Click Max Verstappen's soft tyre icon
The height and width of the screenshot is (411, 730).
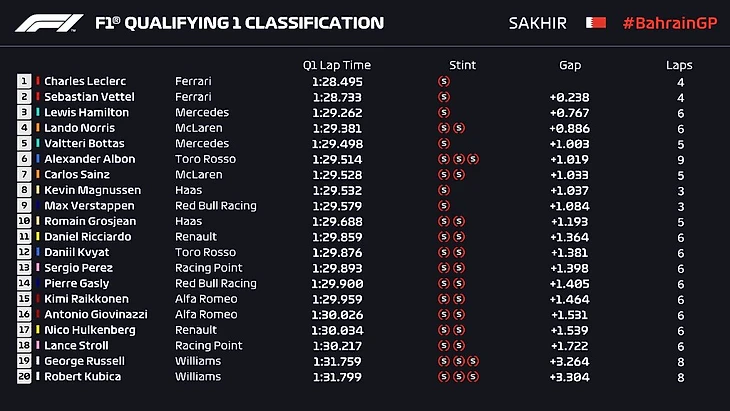[444, 206]
